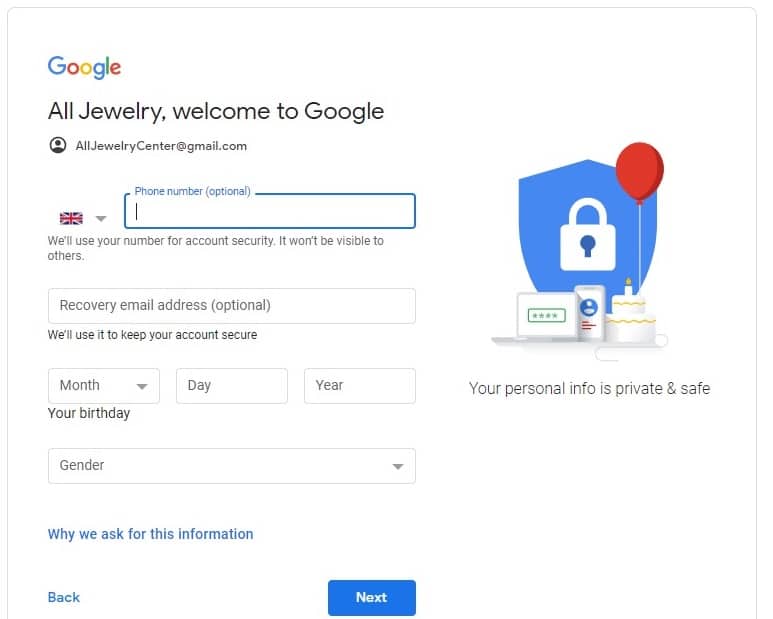Image resolution: width=773 pixels, height=619 pixels.
Task: Click the UK flag country icon
Action: click(71, 218)
